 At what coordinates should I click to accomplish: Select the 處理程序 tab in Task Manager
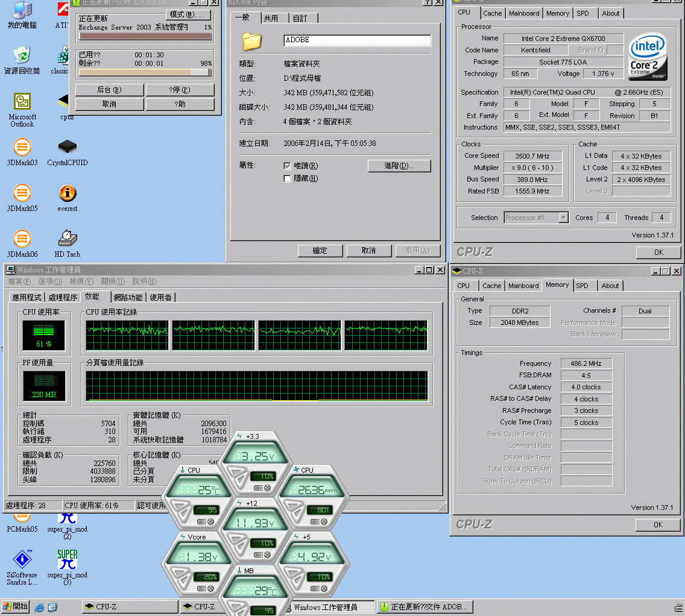pyautogui.click(x=63, y=297)
